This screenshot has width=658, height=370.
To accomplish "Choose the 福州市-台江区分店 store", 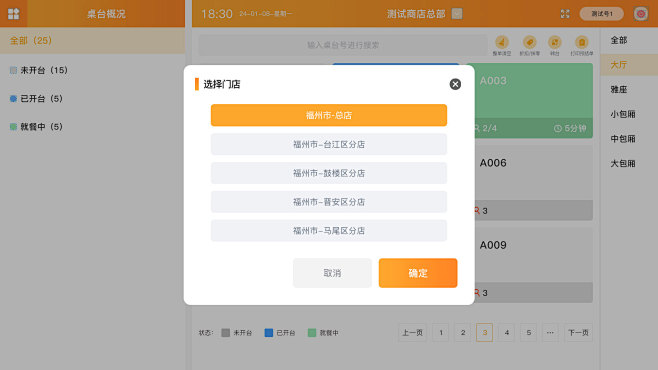I will tap(329, 144).
